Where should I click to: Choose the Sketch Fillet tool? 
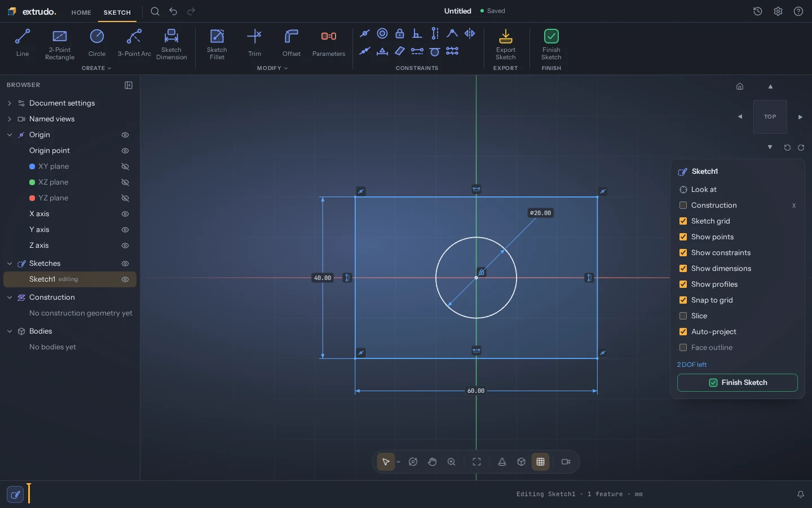217,45
